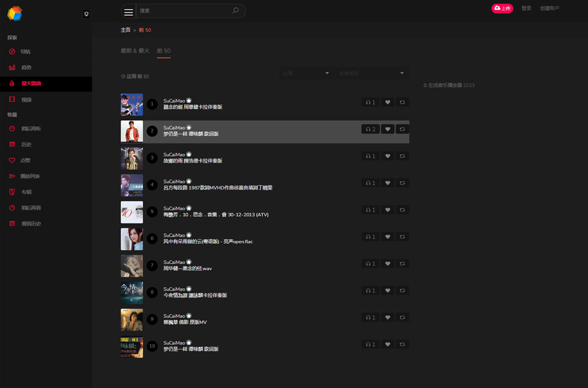Click the magnifier search icon

pos(236,10)
